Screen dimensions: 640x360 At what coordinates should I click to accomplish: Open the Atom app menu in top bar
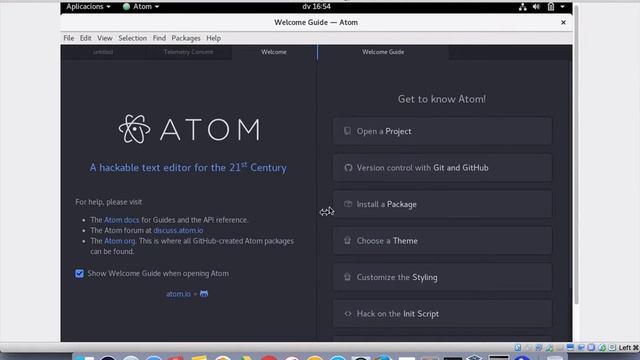[x=141, y=7]
